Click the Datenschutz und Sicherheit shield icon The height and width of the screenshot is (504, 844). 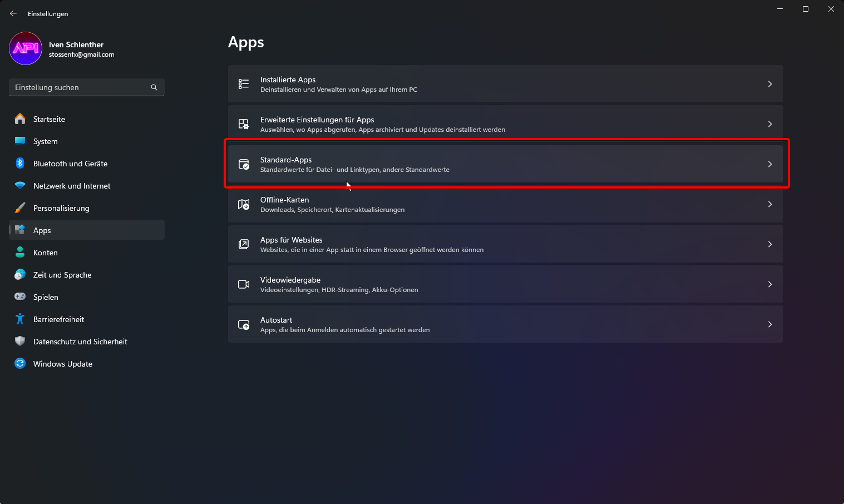click(20, 342)
